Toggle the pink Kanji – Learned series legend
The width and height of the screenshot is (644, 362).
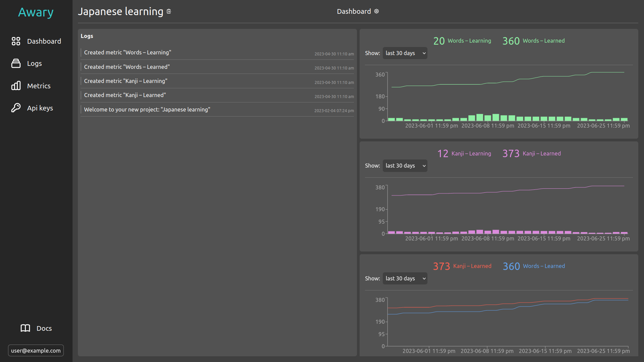541,153
